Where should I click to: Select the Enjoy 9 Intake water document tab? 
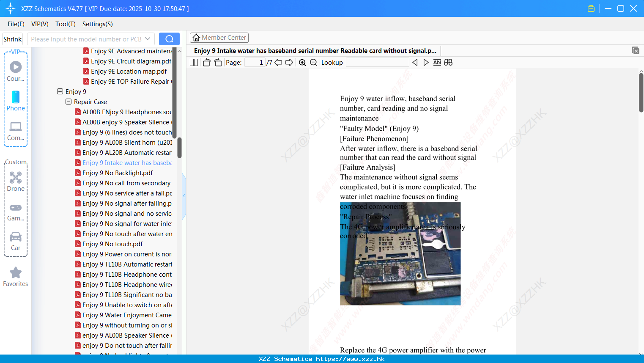[x=315, y=51]
